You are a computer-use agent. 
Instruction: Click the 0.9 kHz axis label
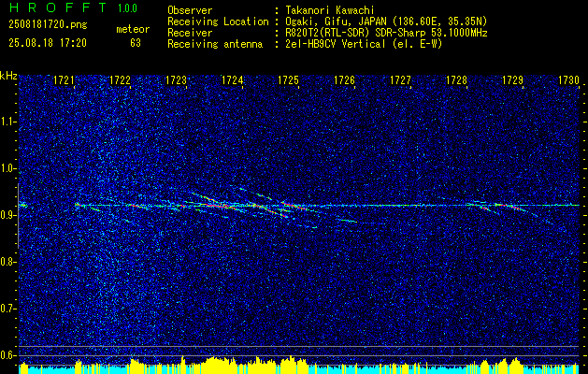7,215
